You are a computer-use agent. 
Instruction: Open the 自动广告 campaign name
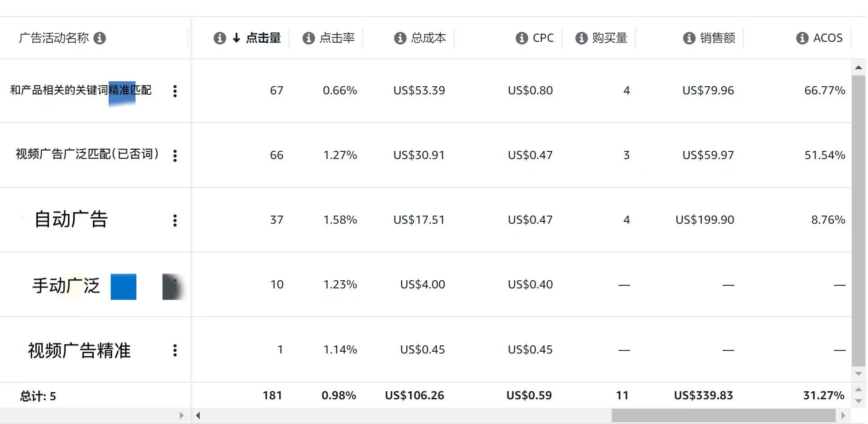tap(71, 220)
